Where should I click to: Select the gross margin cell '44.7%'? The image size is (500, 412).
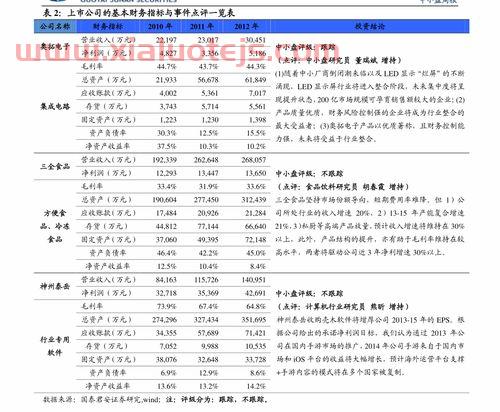pos(166,67)
